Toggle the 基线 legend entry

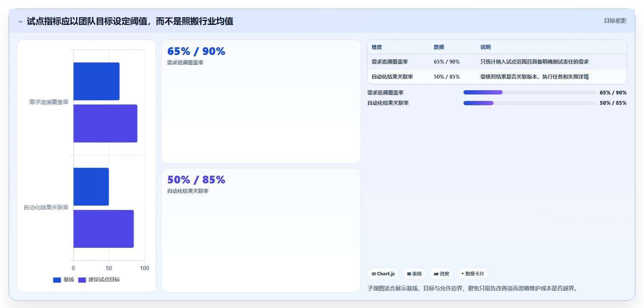coord(64,280)
